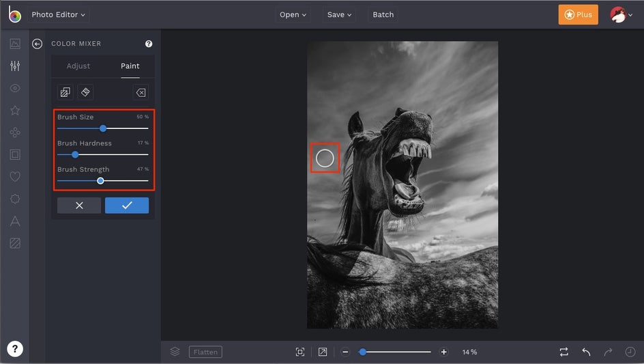Click the invert selection icon

point(65,92)
